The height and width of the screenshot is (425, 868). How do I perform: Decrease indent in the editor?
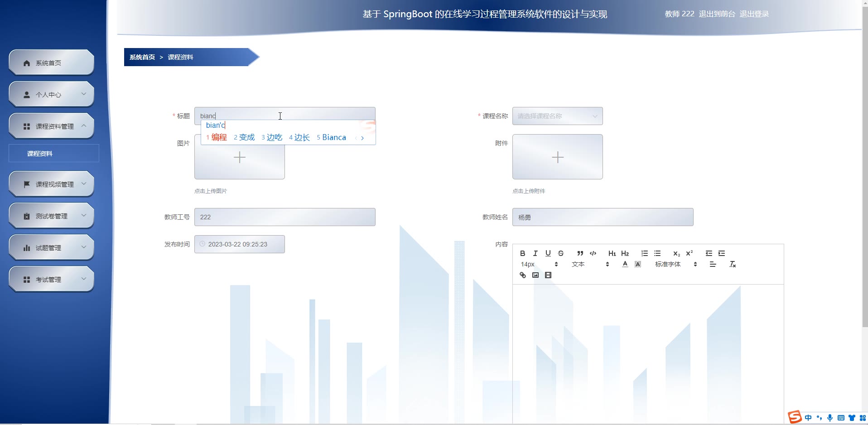click(x=709, y=253)
